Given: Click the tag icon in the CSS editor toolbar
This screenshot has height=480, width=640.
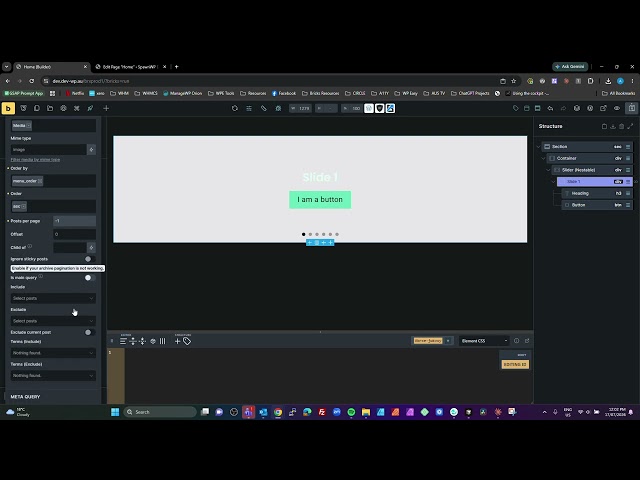Looking at the screenshot, I should [x=187, y=341].
